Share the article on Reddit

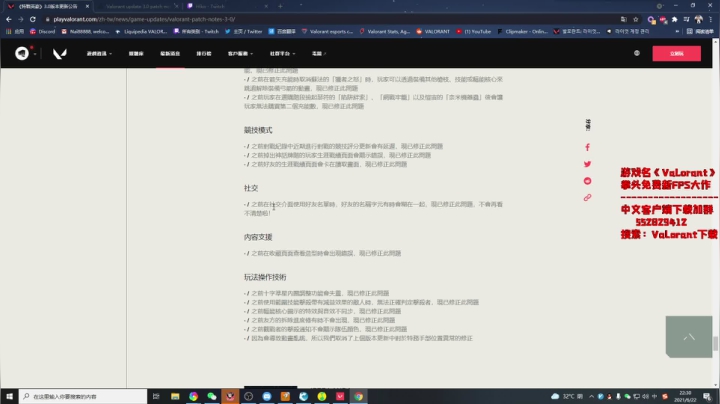pos(587,181)
